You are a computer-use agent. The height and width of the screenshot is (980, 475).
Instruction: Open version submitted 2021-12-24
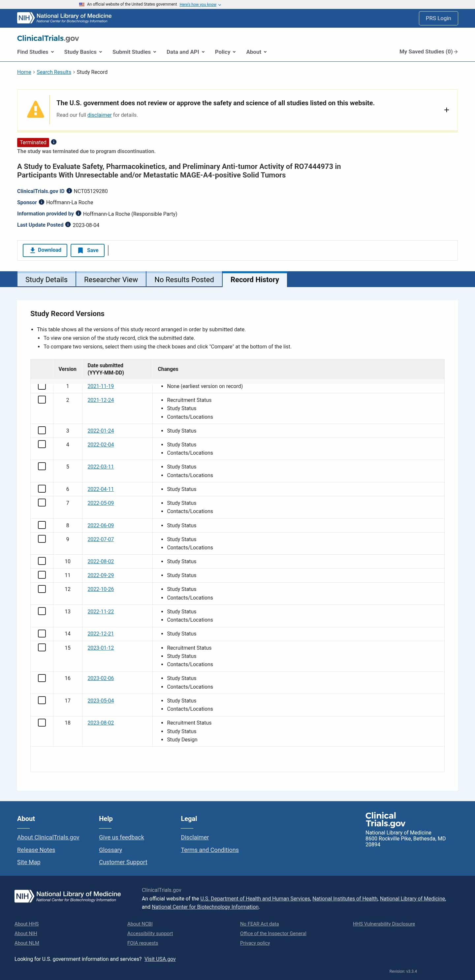point(100,400)
